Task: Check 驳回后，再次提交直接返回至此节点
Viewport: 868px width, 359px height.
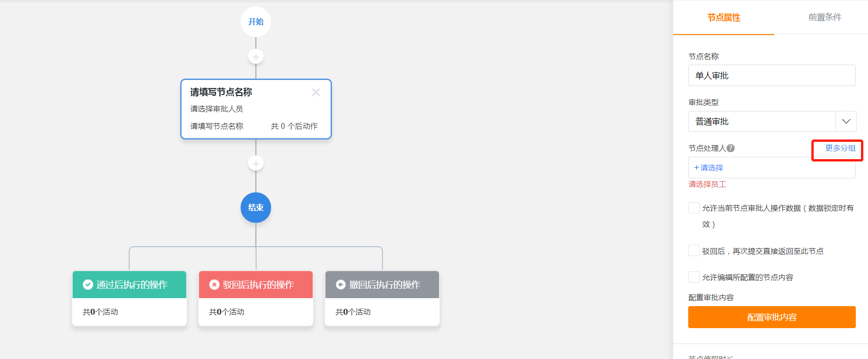Action: click(694, 250)
